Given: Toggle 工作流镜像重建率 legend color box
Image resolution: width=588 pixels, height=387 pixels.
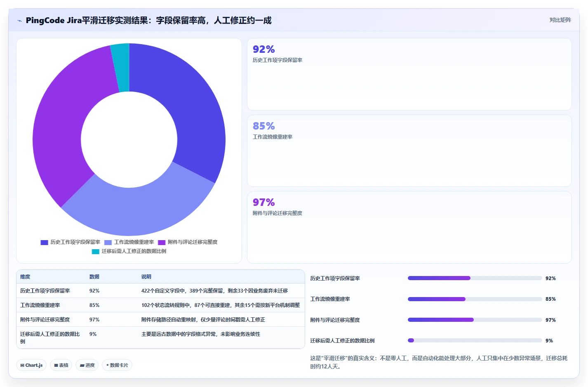Looking at the screenshot, I should coord(108,243).
